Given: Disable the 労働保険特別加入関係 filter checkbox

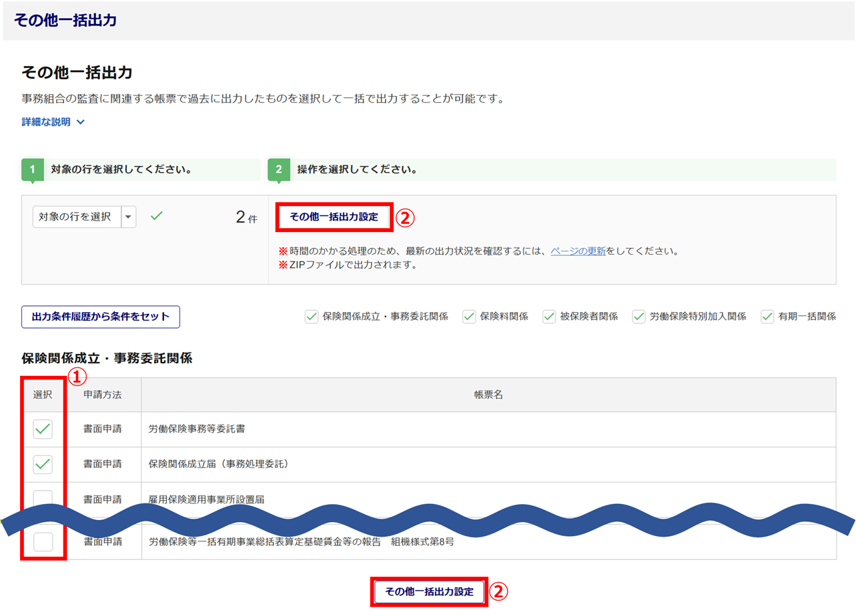Looking at the screenshot, I should (x=639, y=317).
